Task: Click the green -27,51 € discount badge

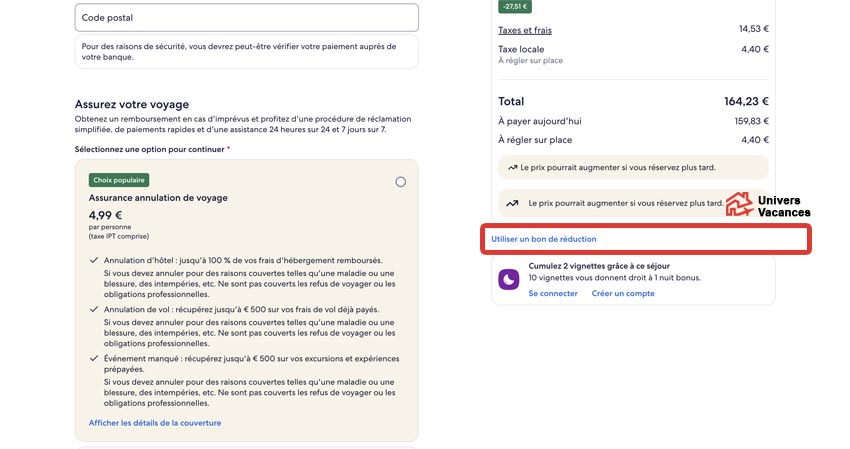Action: pyautogui.click(x=515, y=6)
